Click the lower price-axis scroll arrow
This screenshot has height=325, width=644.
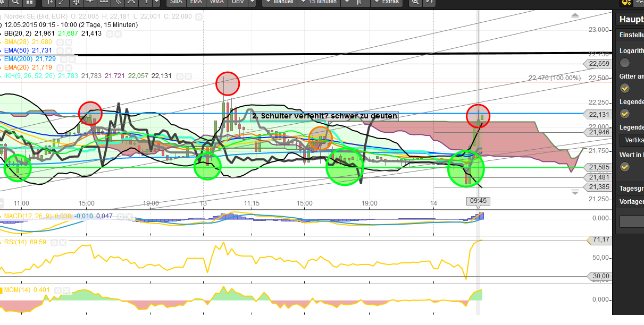coord(574,192)
